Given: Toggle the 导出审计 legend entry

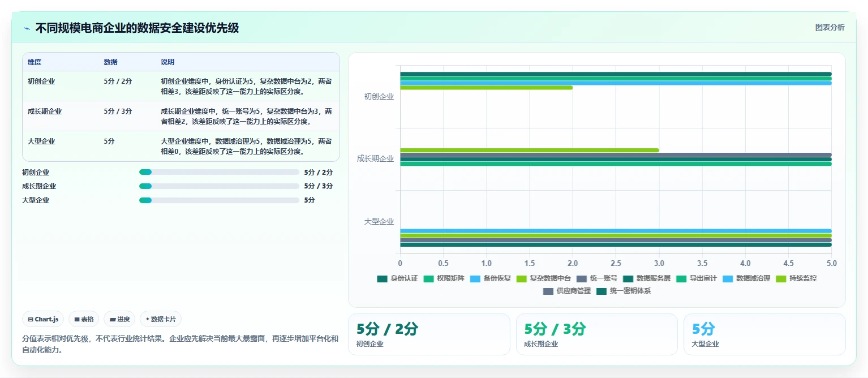Looking at the screenshot, I should pos(697,278).
